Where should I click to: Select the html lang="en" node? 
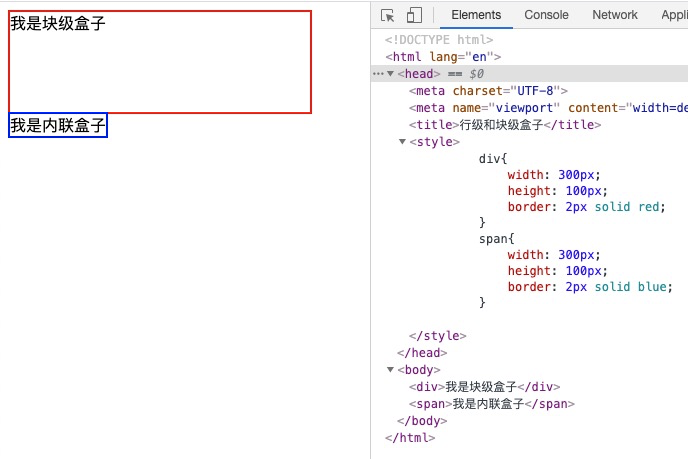[x=443, y=57]
